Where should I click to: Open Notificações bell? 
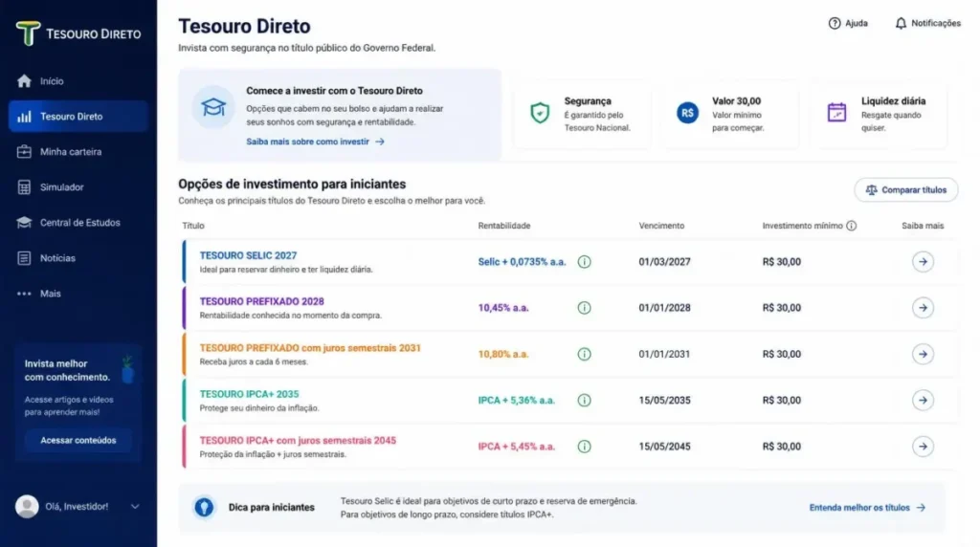(x=927, y=23)
